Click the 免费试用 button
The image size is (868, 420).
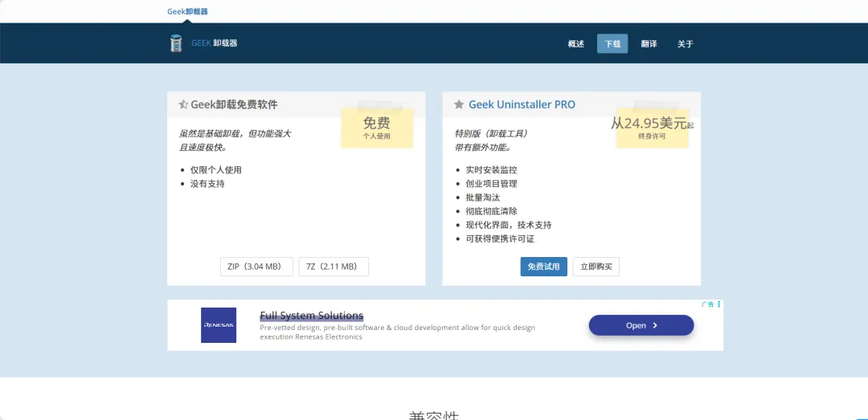[543, 266]
